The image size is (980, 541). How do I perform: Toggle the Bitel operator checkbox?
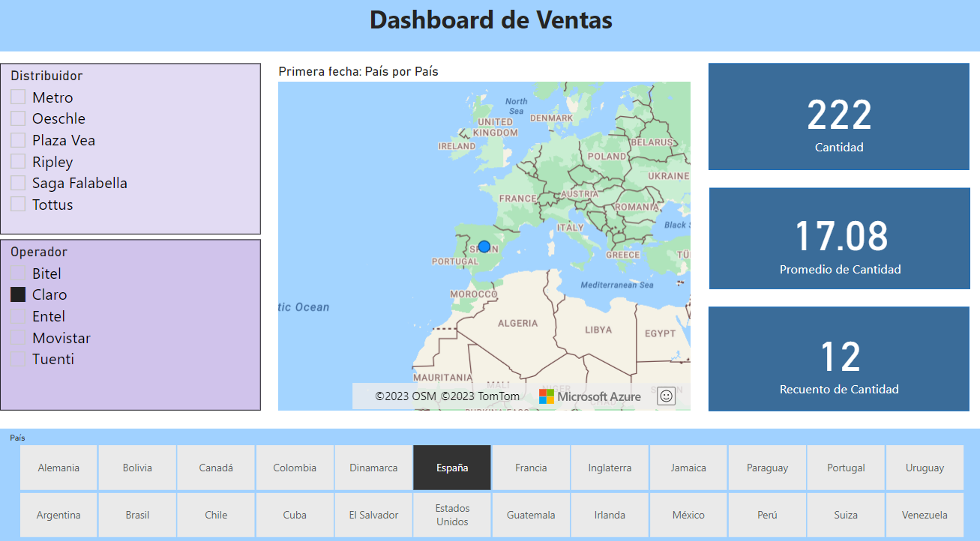pos(18,273)
